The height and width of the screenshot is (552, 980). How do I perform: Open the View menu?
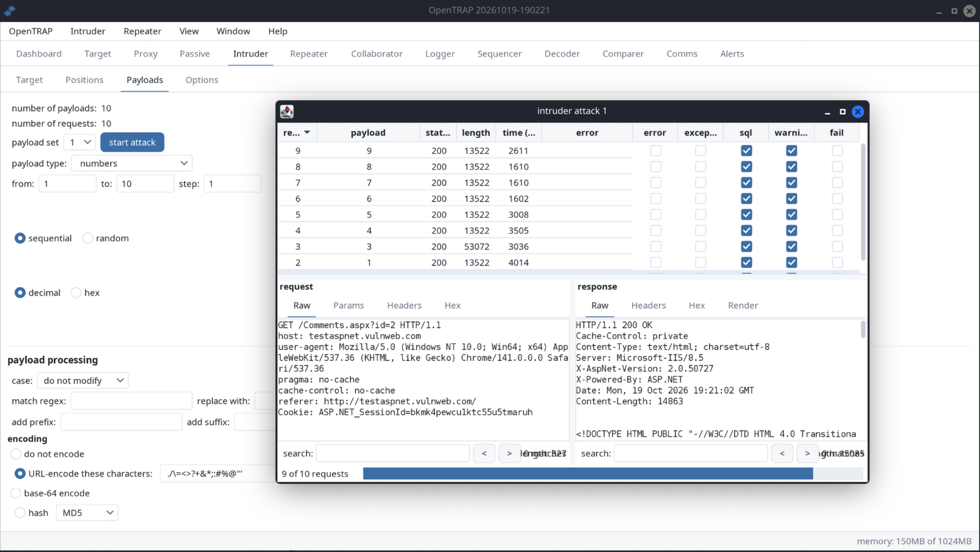click(189, 31)
